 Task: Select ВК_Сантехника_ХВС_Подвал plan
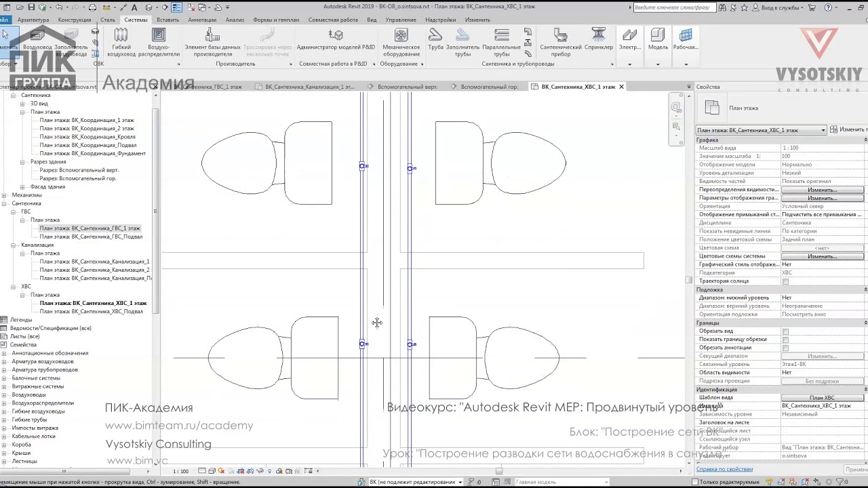click(x=91, y=311)
